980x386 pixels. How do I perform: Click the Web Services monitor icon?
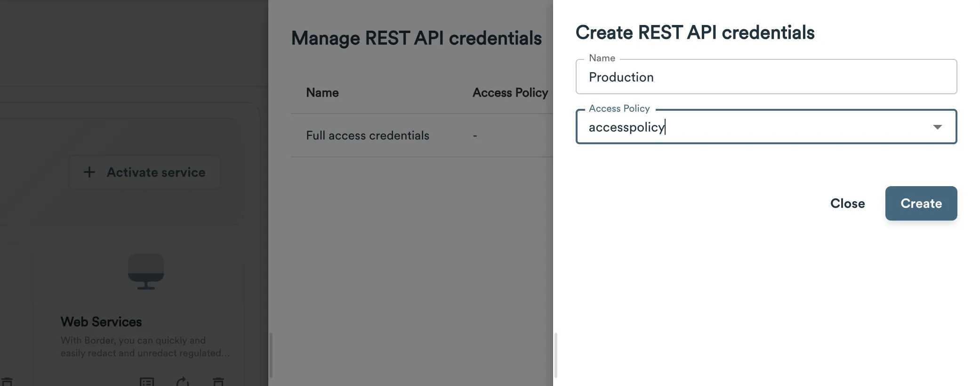pos(146,271)
